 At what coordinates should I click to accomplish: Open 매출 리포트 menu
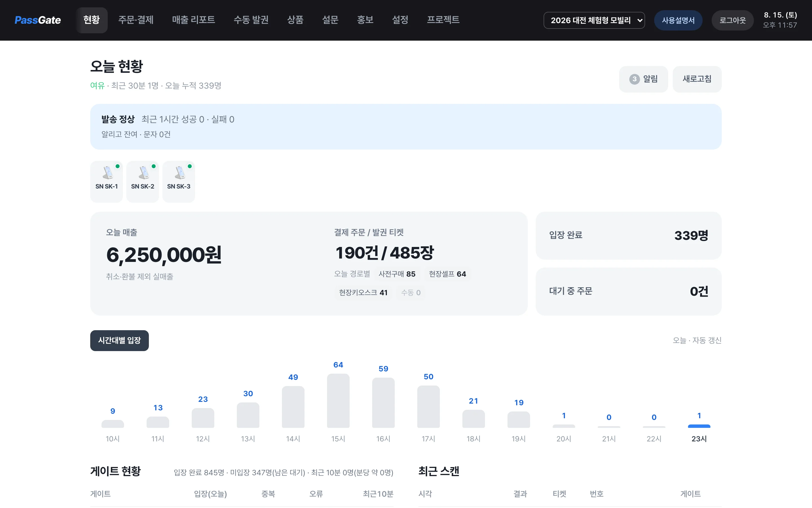pyautogui.click(x=194, y=20)
